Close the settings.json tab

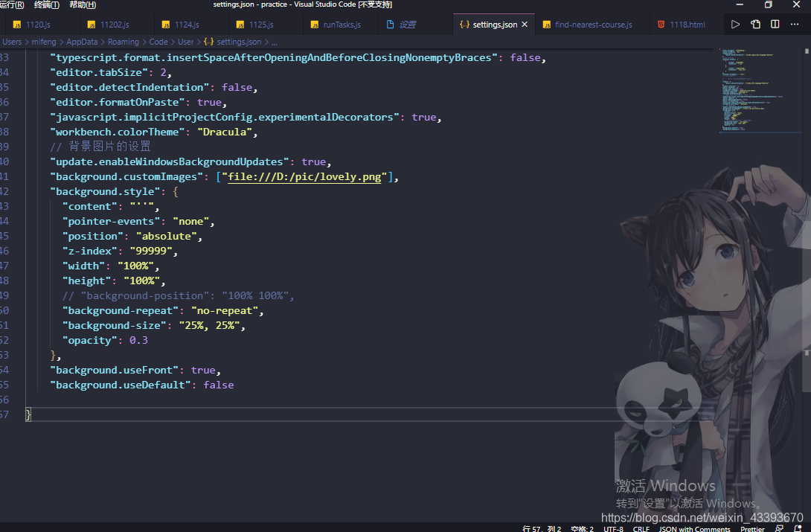pyautogui.click(x=525, y=25)
